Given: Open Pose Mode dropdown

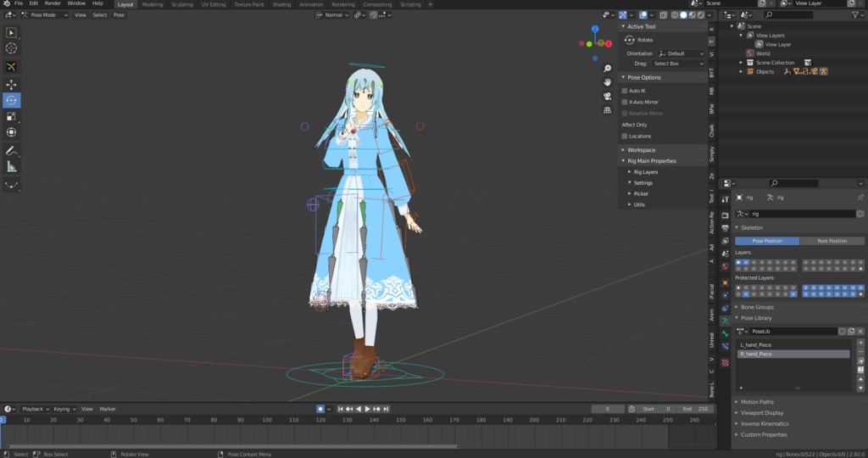Looking at the screenshot, I should click(x=45, y=15).
